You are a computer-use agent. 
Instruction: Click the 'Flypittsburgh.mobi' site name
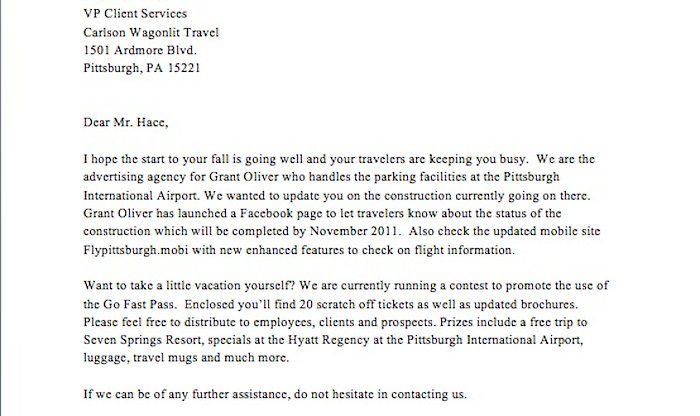tap(136, 250)
